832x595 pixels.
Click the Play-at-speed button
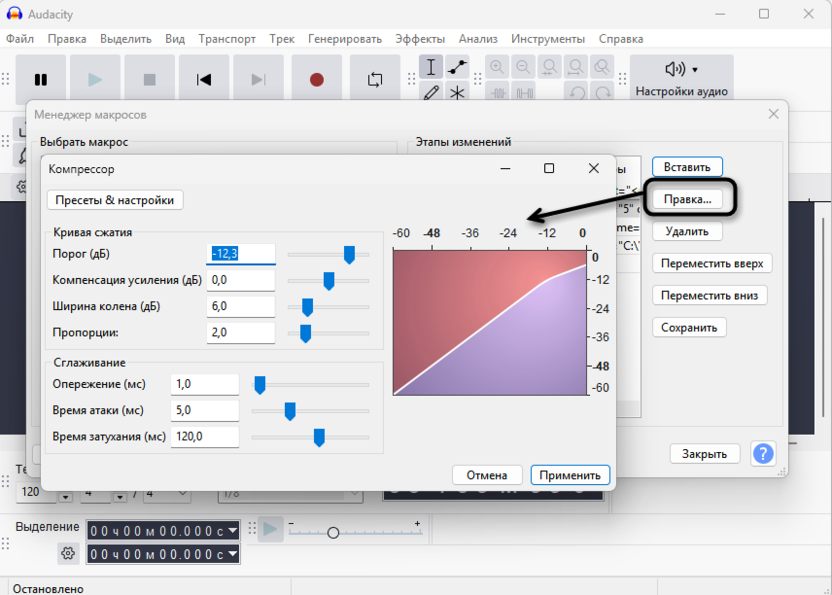(270, 529)
